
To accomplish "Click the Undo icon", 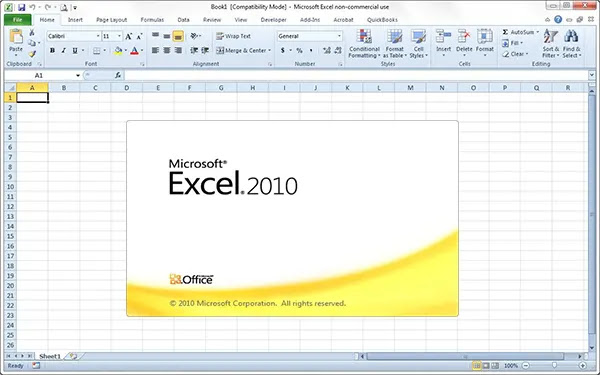I will tap(33, 7).
